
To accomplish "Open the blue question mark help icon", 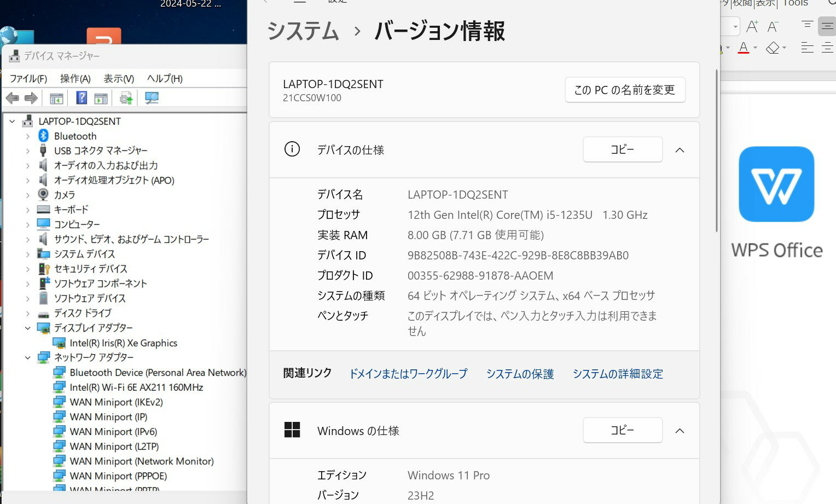I will [82, 99].
